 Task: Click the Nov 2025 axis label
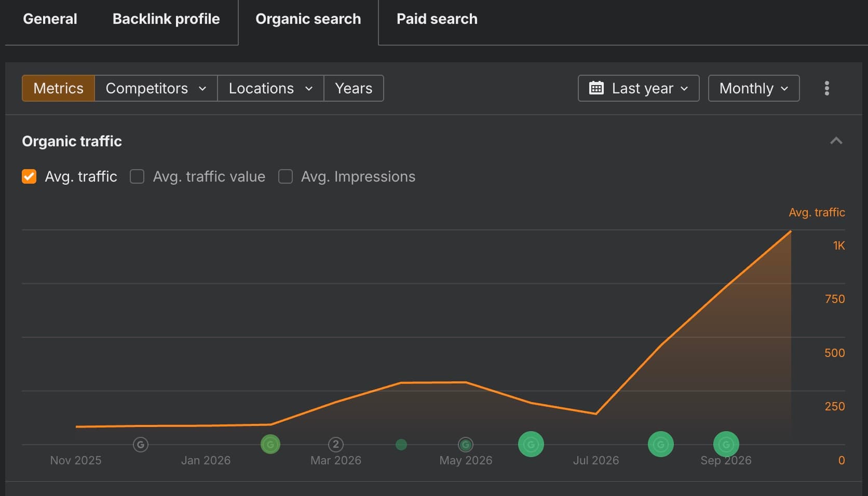[x=76, y=460]
